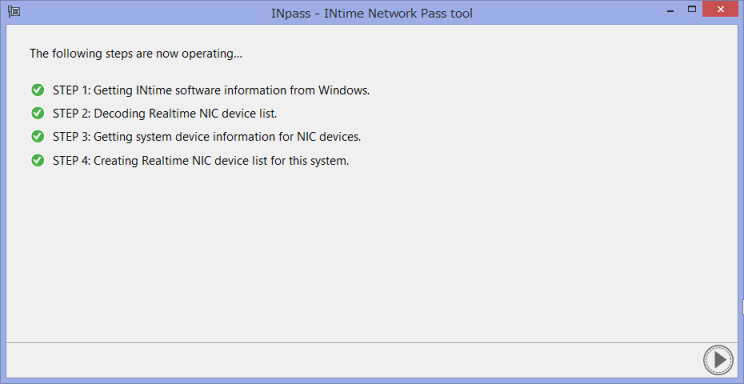Screen dimensions: 744x384
Task: Click the green checkmark beside STEP 3
Action: point(37,137)
